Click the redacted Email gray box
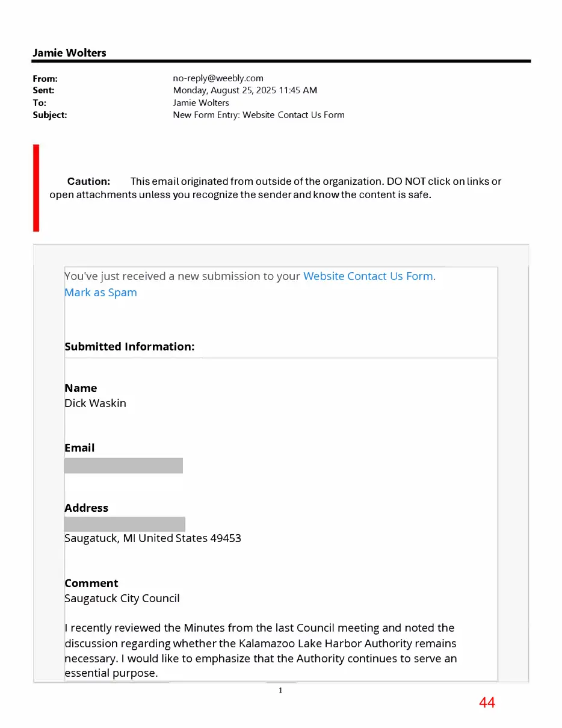This screenshot has width=562, height=728. point(123,465)
